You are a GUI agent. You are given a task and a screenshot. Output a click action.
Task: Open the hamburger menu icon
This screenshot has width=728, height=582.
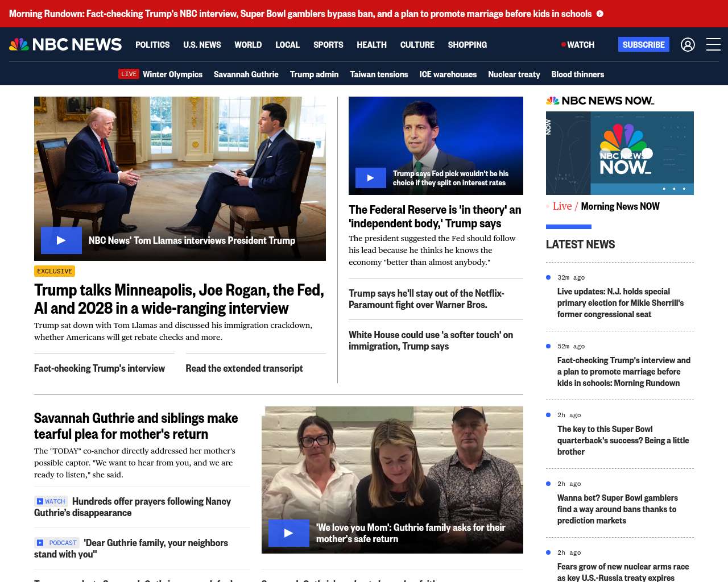pos(713,44)
